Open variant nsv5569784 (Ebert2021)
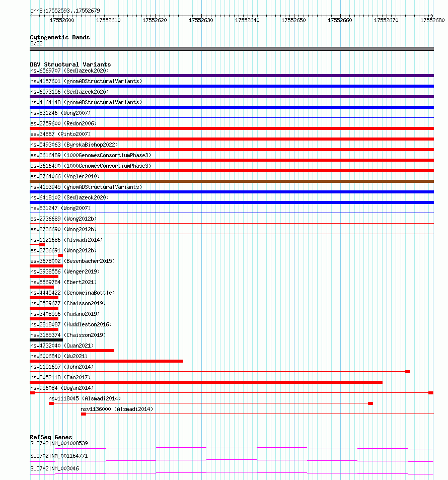The image size is (448, 480). (x=63, y=282)
